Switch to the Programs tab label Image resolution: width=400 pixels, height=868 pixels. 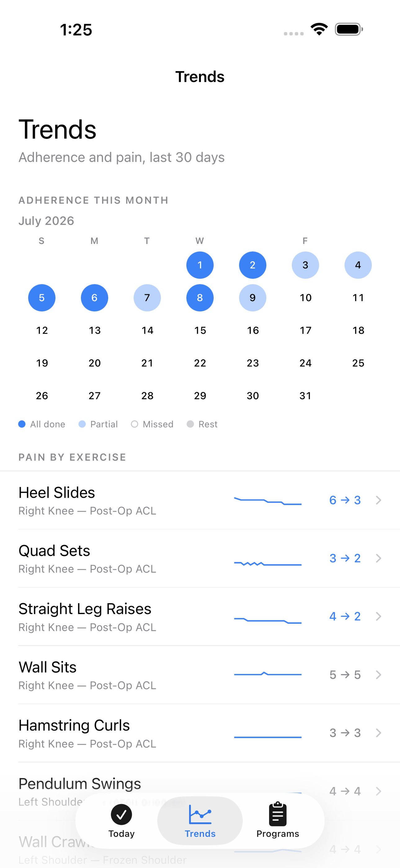278,834
